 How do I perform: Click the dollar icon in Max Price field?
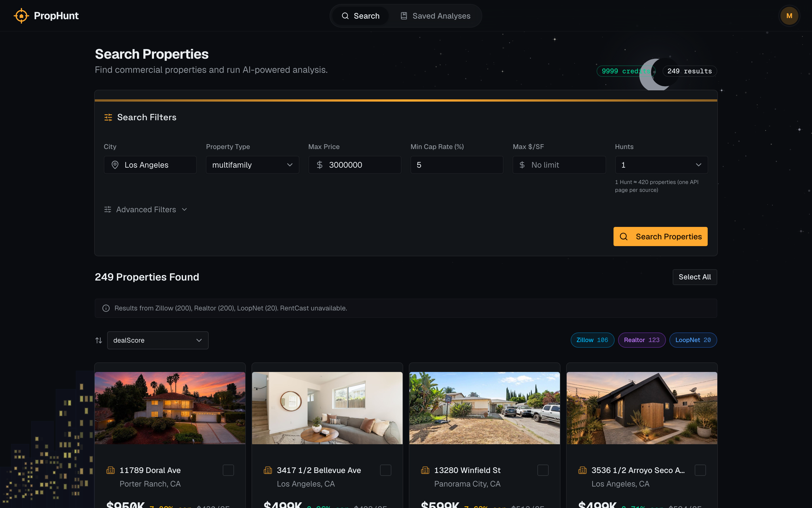[x=319, y=165]
